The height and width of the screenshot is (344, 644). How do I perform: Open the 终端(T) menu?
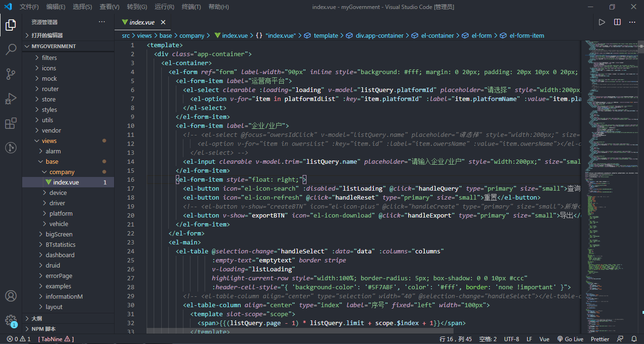191,7
